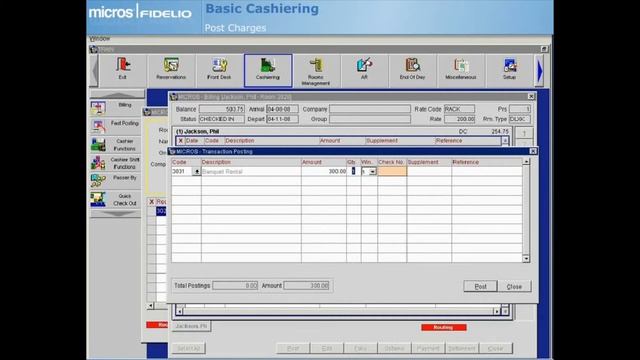Click the left arrow on main toolbar
The image size is (640, 360).
tap(94, 71)
